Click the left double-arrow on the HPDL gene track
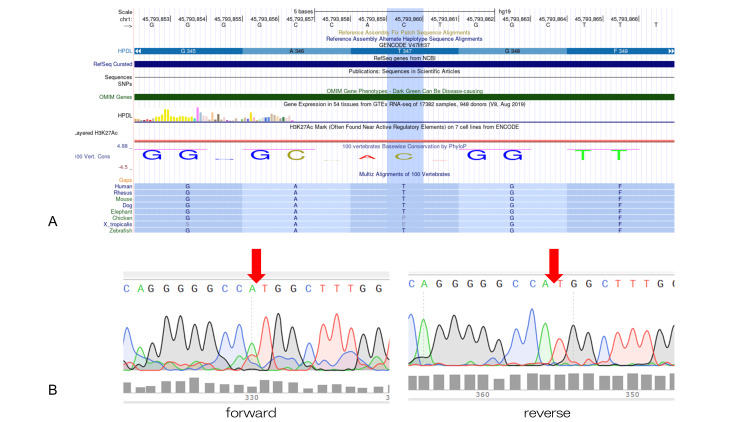 coord(138,51)
